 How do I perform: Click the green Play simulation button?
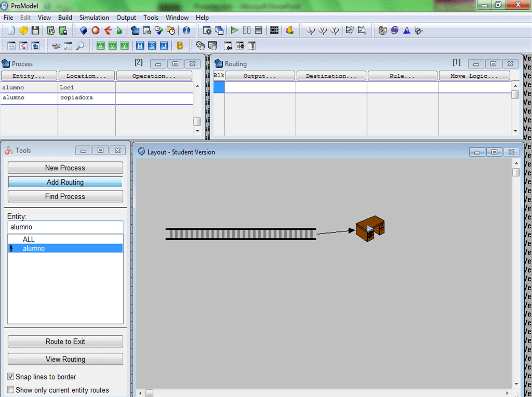234,31
